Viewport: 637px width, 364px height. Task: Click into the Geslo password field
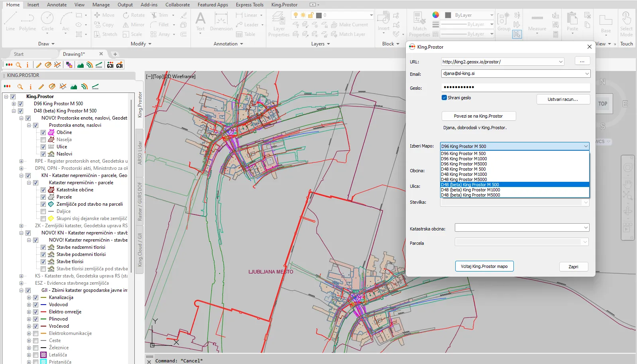(x=515, y=87)
